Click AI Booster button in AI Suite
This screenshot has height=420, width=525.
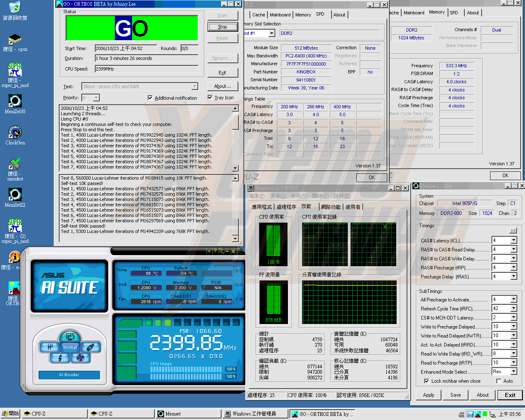(x=69, y=375)
